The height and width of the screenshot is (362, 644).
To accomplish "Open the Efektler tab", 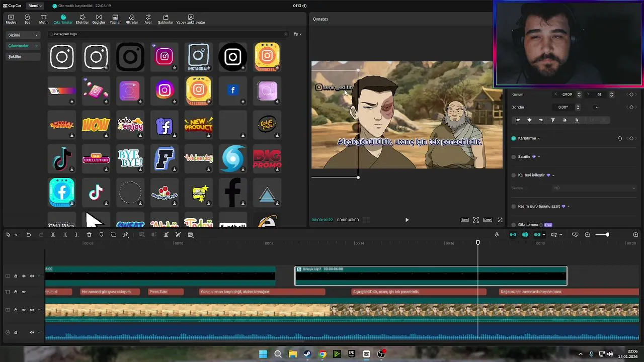I will pos(82,19).
